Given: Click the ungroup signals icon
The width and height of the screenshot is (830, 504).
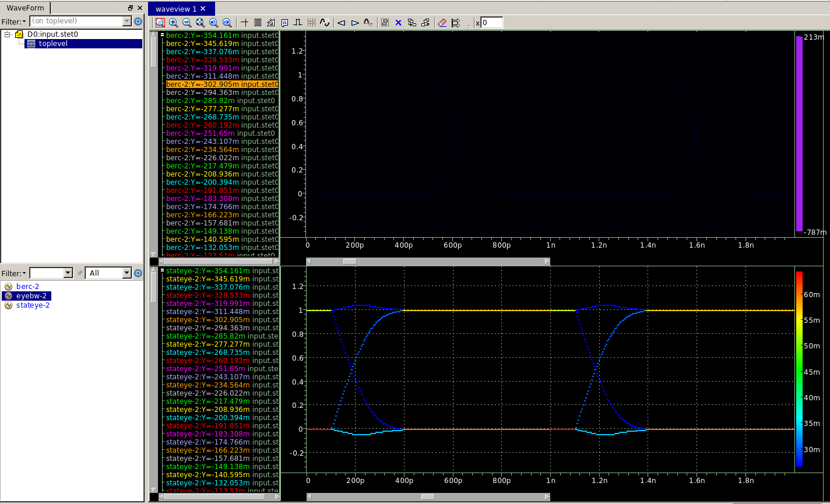Looking at the screenshot, I should (425, 23).
